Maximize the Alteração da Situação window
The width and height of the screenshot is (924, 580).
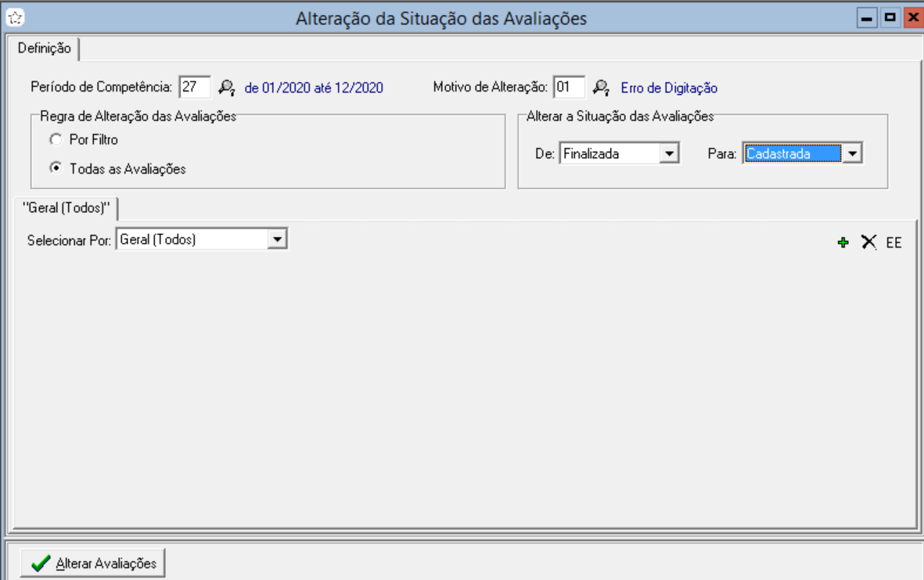tap(890, 17)
